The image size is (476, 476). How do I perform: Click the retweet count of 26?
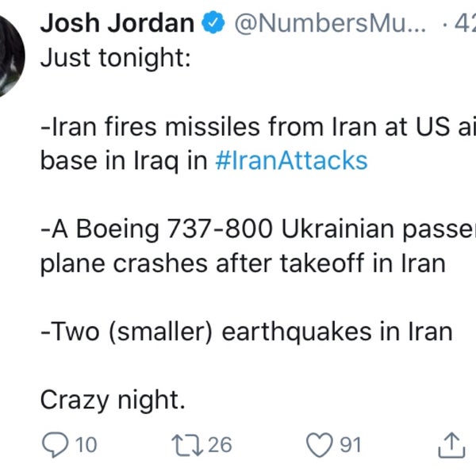coord(220,444)
